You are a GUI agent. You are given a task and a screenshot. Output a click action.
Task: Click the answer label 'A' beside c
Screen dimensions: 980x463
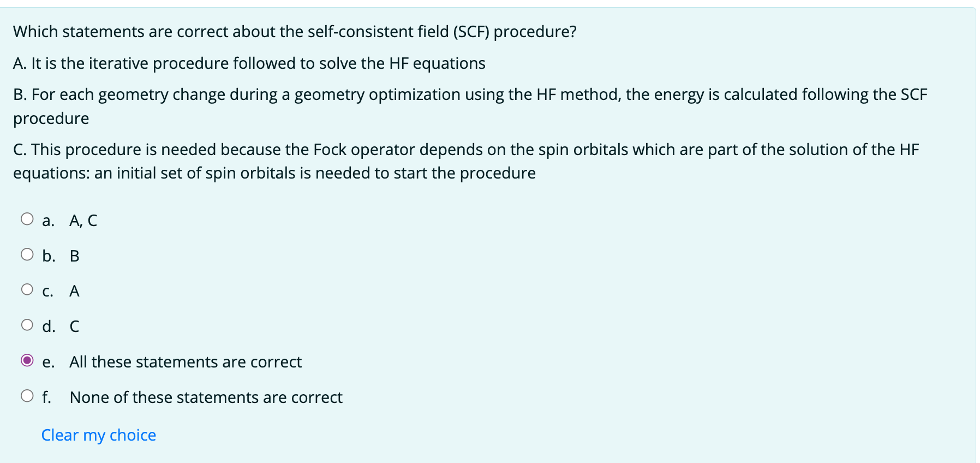coord(74,291)
